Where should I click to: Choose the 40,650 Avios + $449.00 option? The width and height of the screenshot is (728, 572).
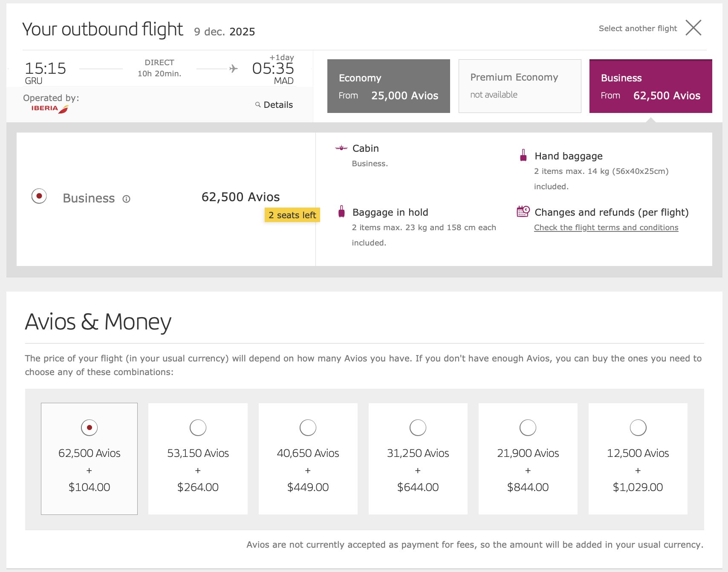[308, 459]
